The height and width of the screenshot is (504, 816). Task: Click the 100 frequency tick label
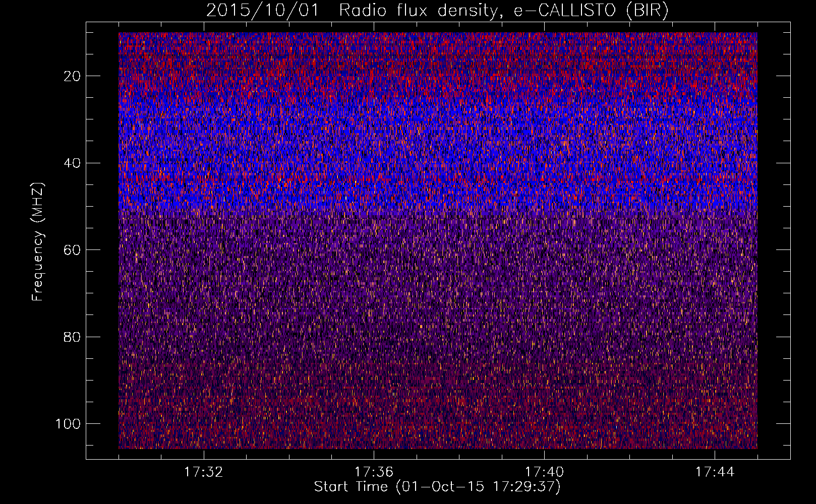coord(68,424)
